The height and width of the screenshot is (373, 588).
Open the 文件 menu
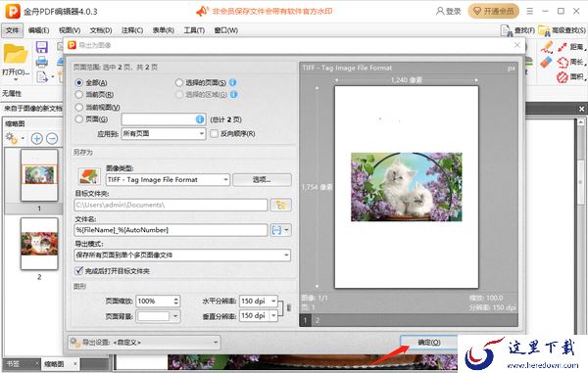pos(12,30)
